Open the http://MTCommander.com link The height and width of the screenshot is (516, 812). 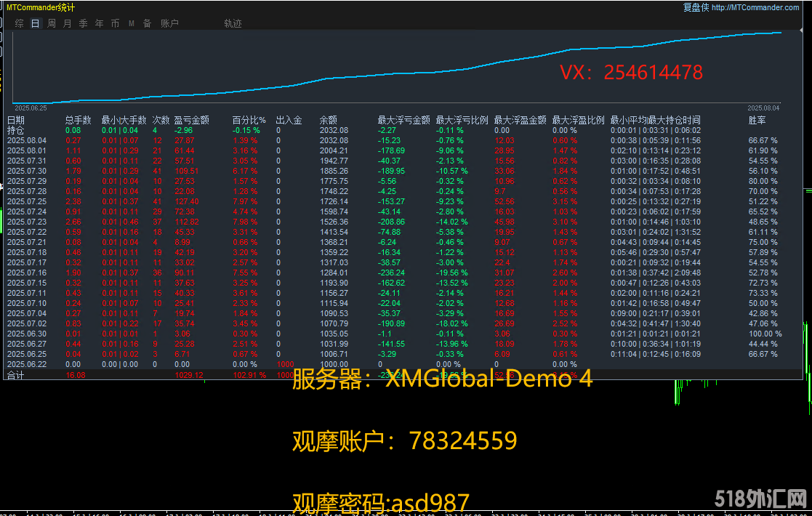click(x=755, y=7)
